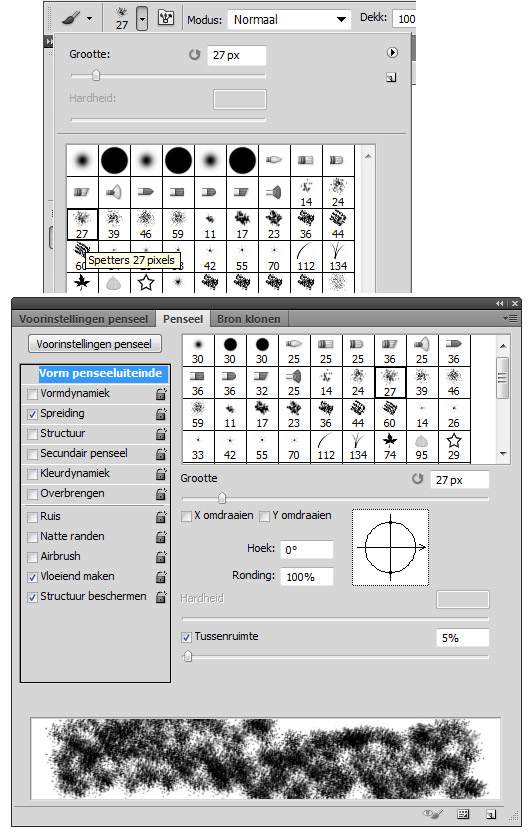Create new brush preset icon in picker
This screenshot has height=835, width=529.
(x=391, y=78)
